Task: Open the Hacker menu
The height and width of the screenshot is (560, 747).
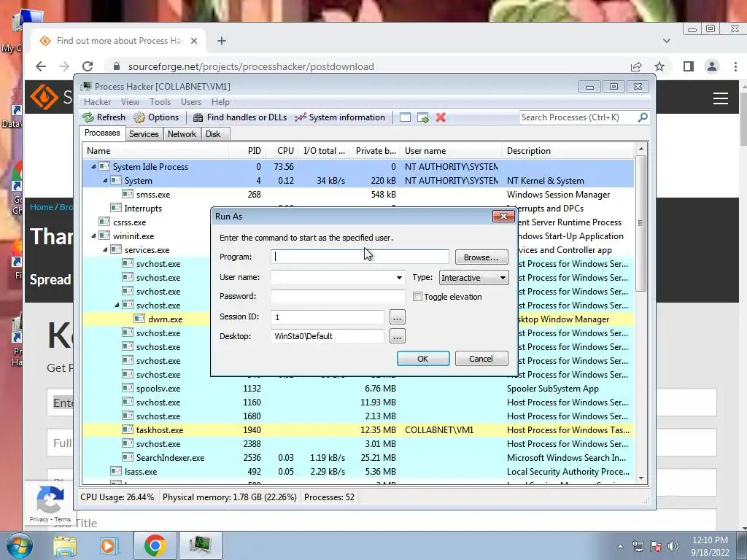Action: pyautogui.click(x=97, y=102)
